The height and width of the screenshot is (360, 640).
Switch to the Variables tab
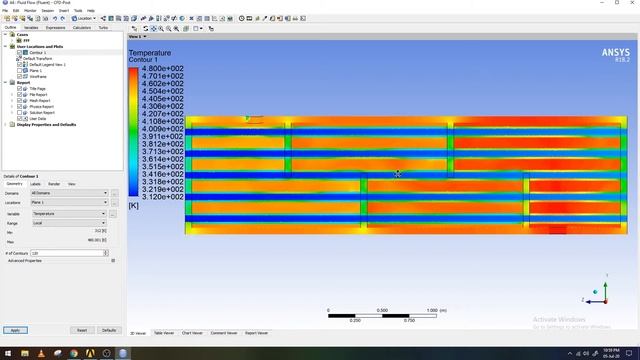[31, 28]
